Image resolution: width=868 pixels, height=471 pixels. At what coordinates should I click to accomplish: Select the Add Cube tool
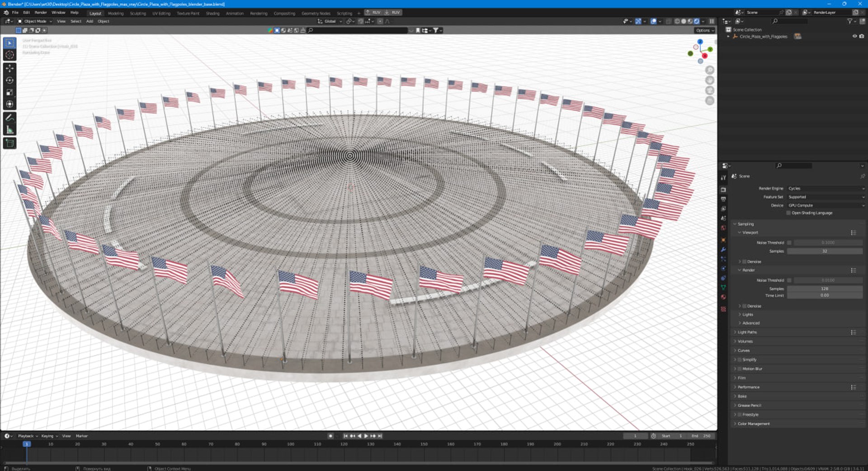9,143
